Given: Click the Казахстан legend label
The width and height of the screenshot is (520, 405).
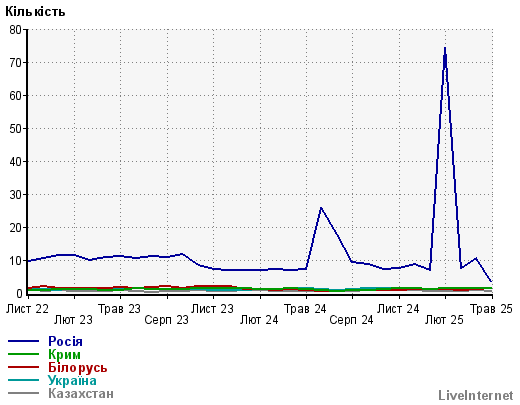Looking at the screenshot, I should click(x=81, y=393).
